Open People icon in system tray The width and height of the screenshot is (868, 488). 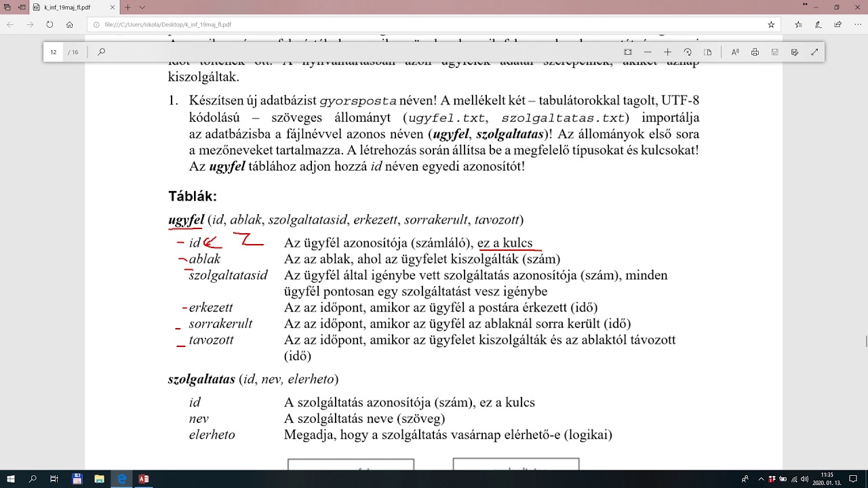745,479
